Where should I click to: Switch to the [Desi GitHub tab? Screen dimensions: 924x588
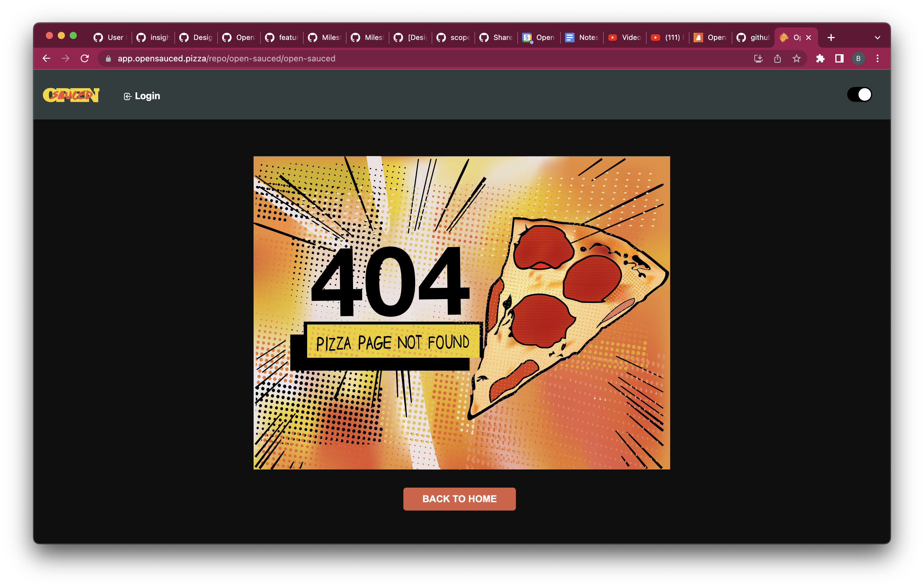[410, 37]
